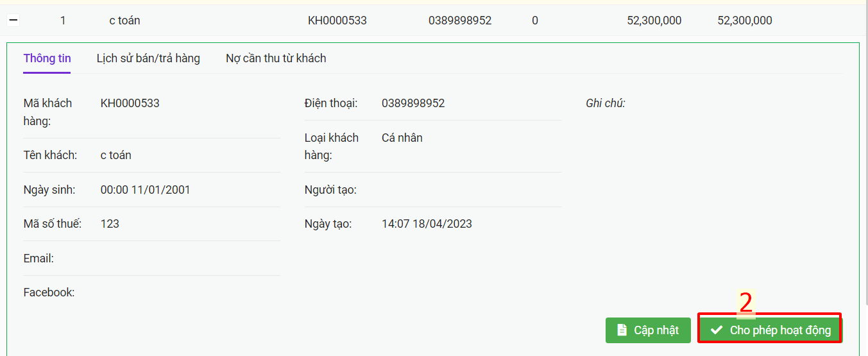The width and height of the screenshot is (868, 356).
Task: Click the Ghi chú note area
Action: [606, 103]
